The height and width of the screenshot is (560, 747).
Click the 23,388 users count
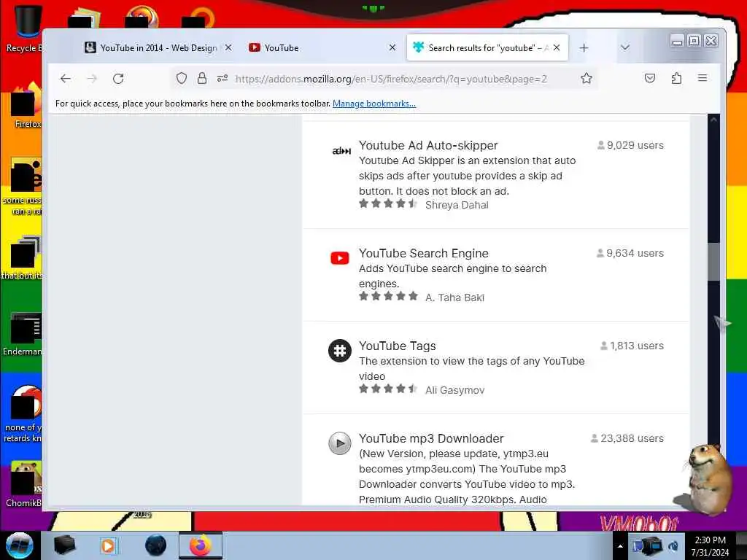[x=627, y=438]
